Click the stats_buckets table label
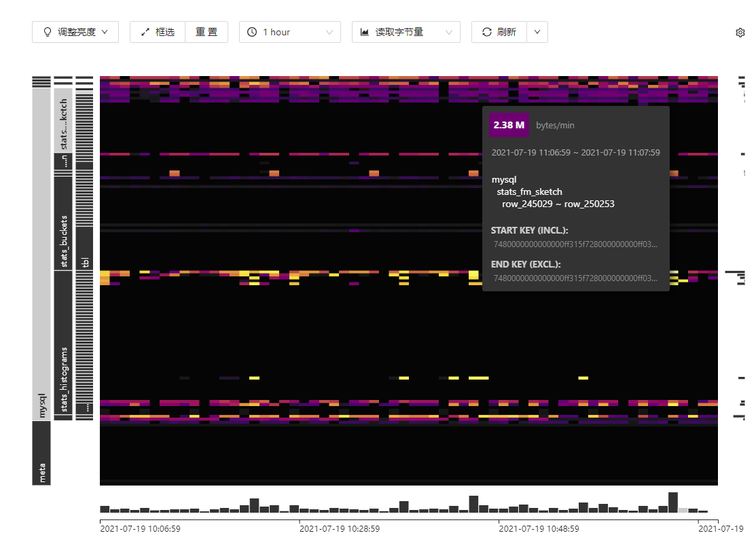This screenshot has height=548, width=756. 63,223
